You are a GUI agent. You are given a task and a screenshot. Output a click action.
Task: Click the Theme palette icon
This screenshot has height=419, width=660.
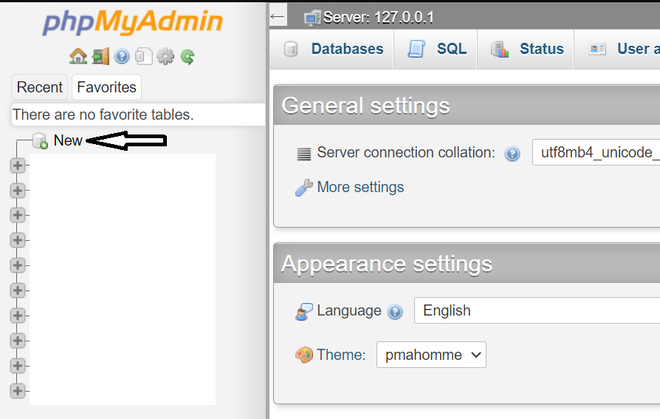click(x=303, y=355)
